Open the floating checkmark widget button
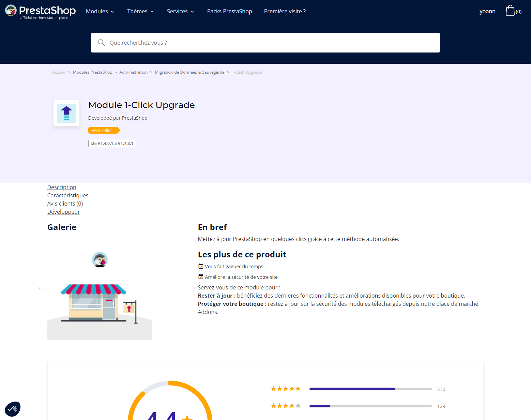This screenshot has width=531, height=420. tap(13, 408)
